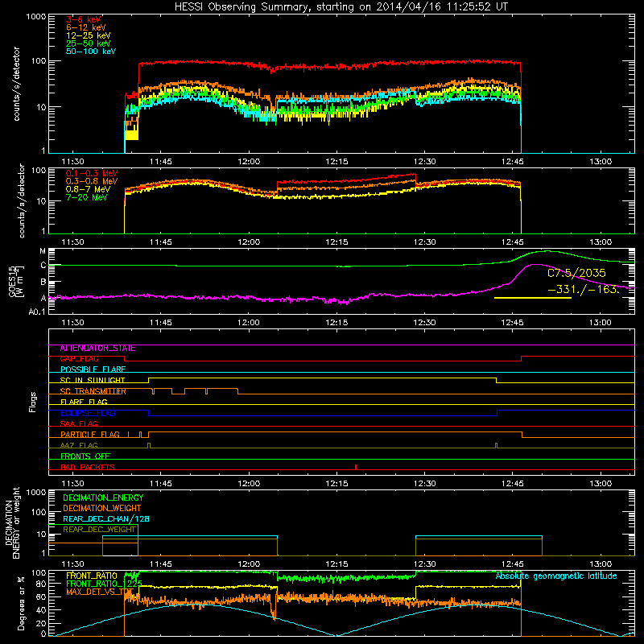This screenshot has height=644, width=644.
Task: Select the BAD_PACKETS flag label
Action: [x=88, y=468]
